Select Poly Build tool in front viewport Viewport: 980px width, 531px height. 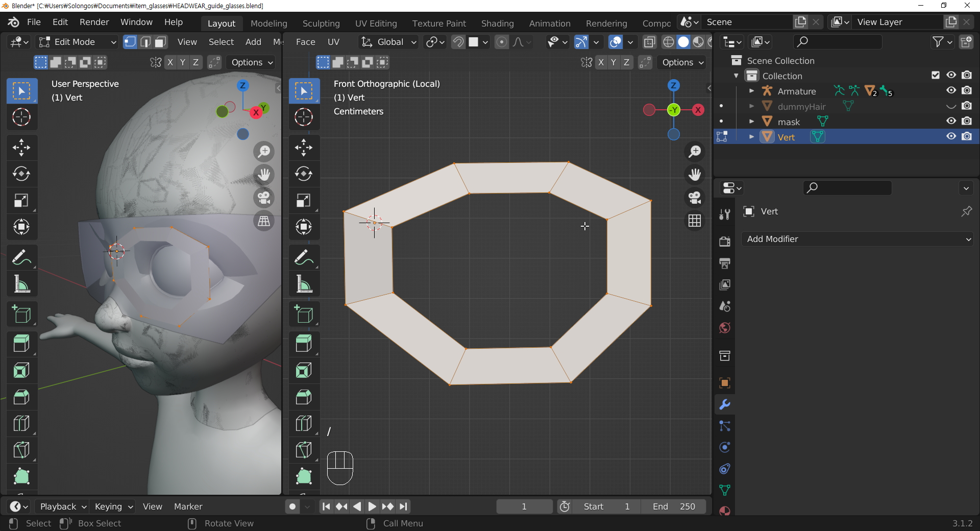click(x=304, y=476)
